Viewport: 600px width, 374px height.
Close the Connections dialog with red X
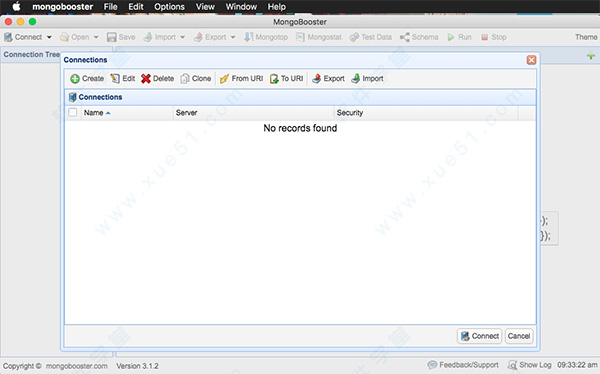(x=531, y=60)
